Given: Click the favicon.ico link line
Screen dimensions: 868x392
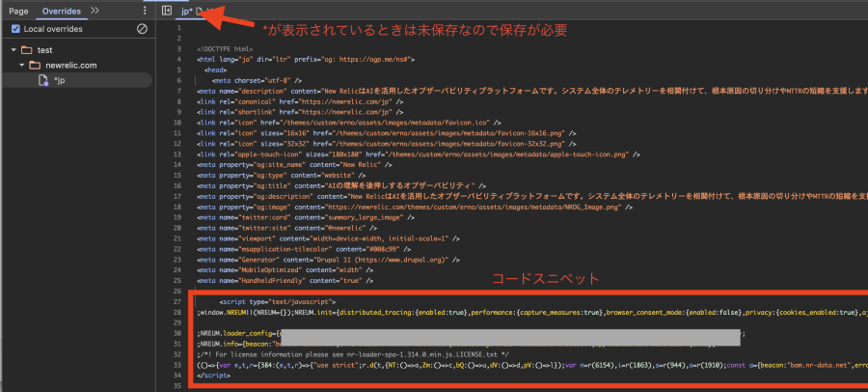Looking at the screenshot, I should (349, 123).
